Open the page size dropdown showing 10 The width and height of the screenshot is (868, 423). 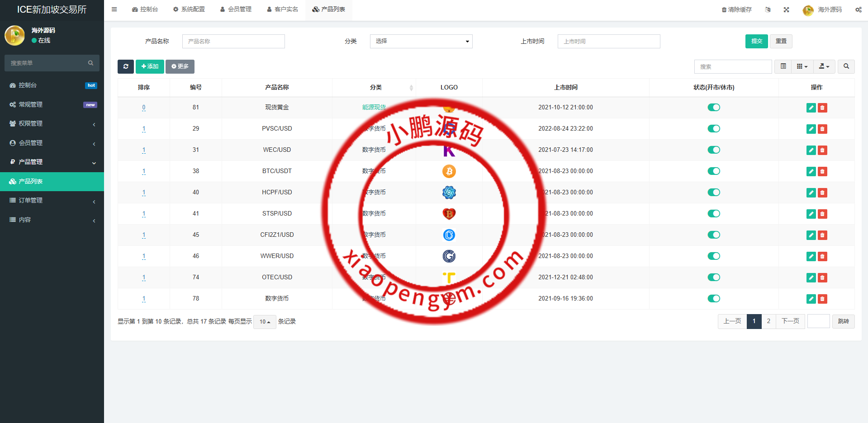click(x=265, y=322)
